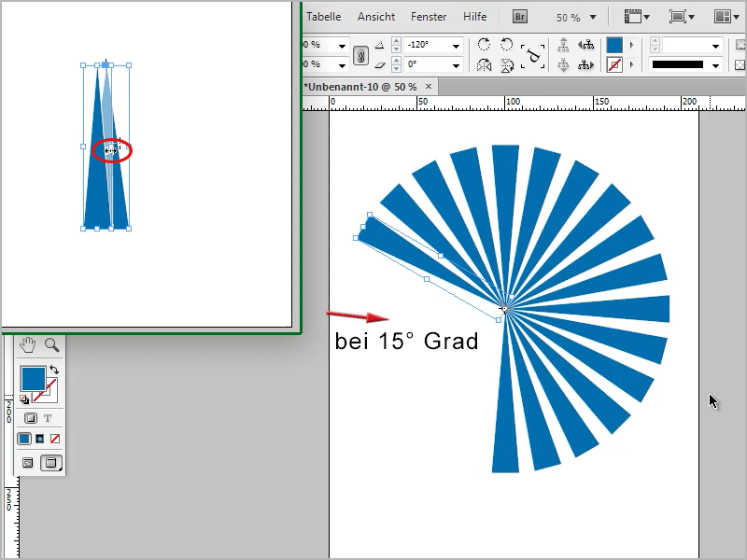Click the shear angle icon
The width and height of the screenshot is (747, 560).
(x=379, y=64)
